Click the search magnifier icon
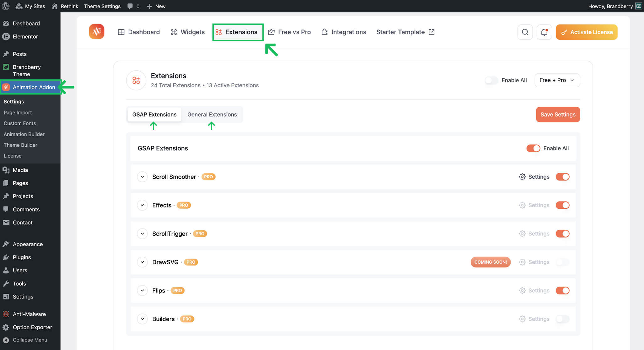 pyautogui.click(x=525, y=32)
